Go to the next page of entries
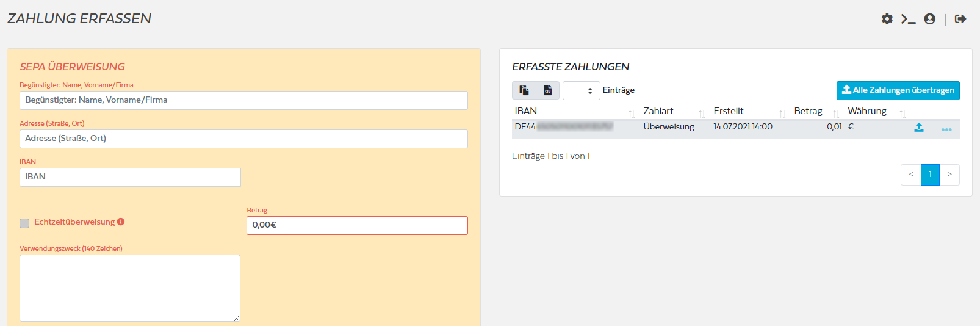The width and height of the screenshot is (980, 326). [949, 175]
